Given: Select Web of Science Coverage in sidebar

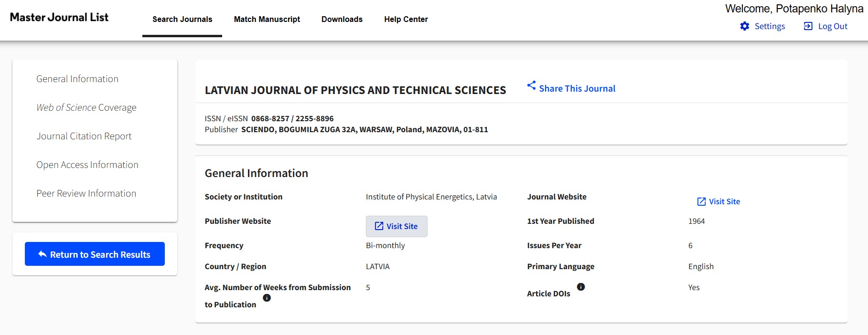Looking at the screenshot, I should click(86, 108).
